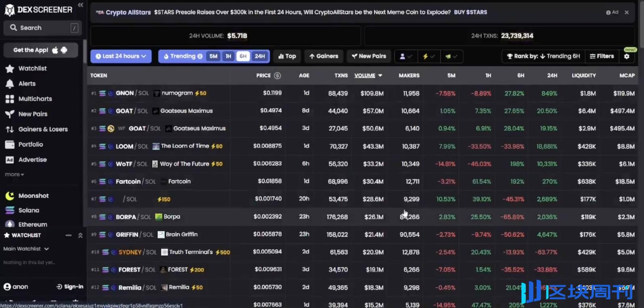Screen dimensions: 644x308
Task: Collapse the sidebar with double chevron
Action: pyautogui.click(x=80, y=5)
